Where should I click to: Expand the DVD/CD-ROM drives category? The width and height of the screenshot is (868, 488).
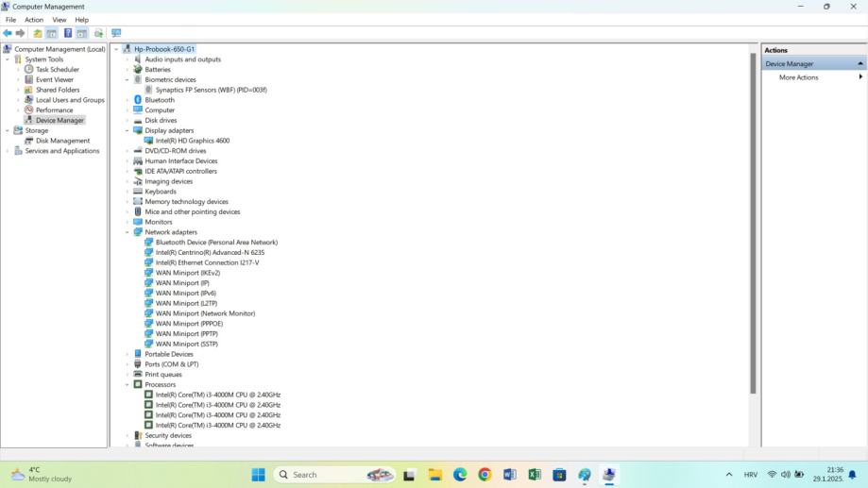(127, 150)
